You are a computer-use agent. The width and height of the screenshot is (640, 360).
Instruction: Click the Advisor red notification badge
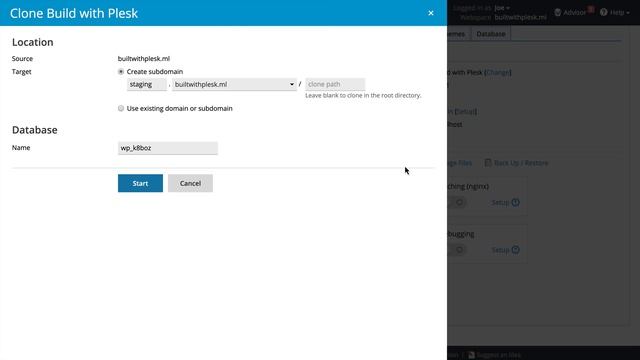click(591, 9)
